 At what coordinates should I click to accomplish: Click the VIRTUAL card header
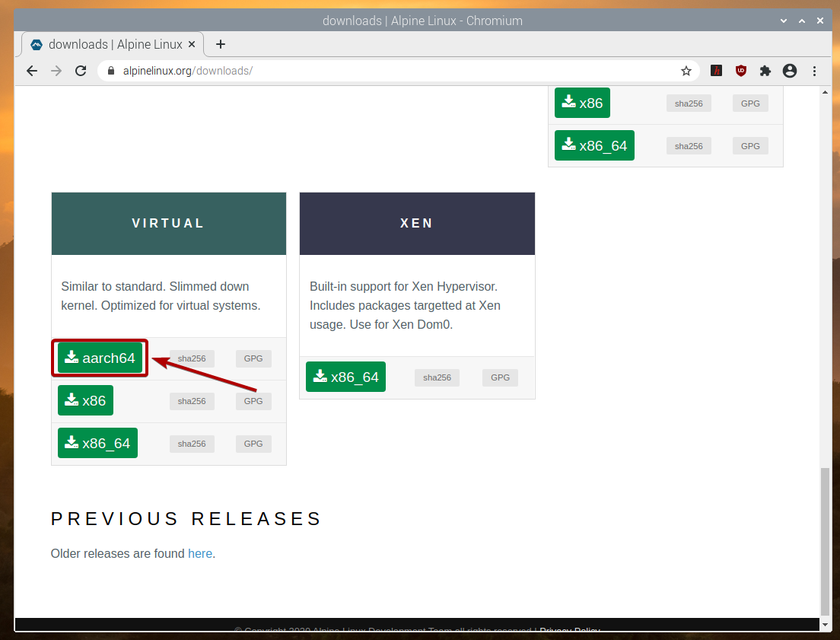(x=169, y=224)
